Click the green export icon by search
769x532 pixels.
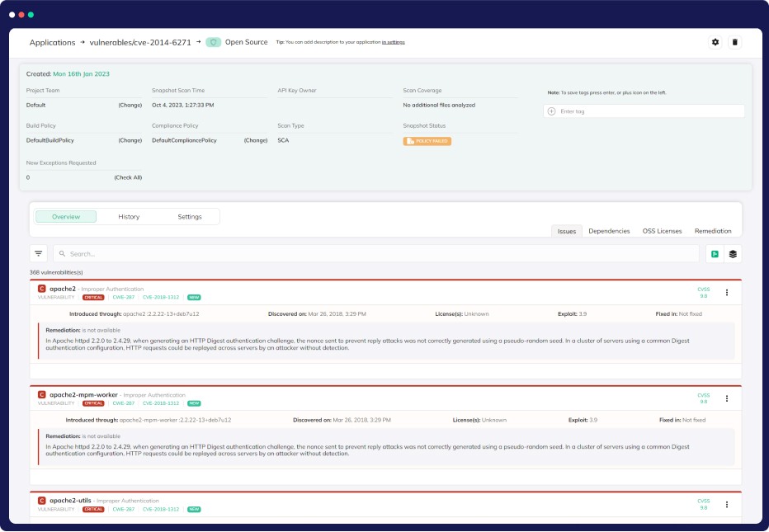click(715, 254)
